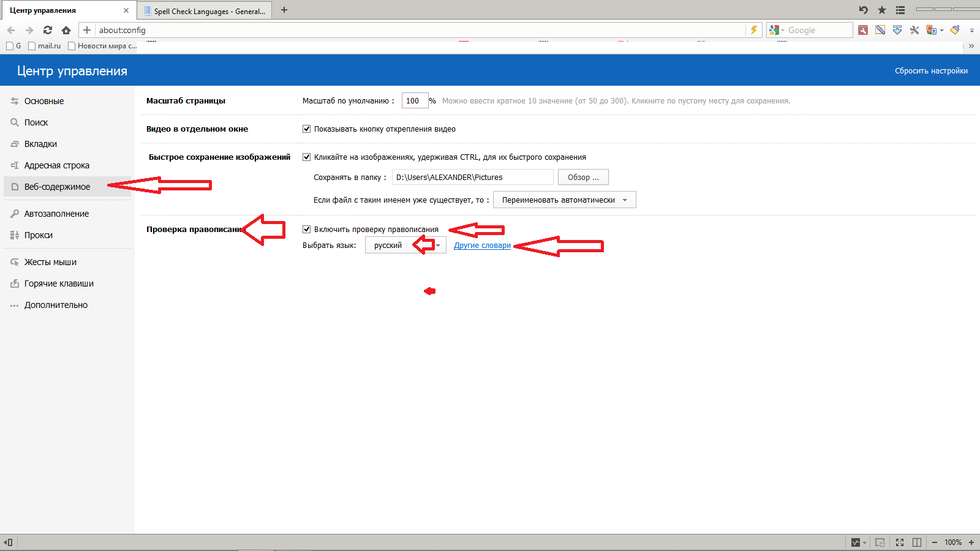The image size is (980, 551).
Task: Toggle split screen icon in status bar
Action: tap(917, 542)
